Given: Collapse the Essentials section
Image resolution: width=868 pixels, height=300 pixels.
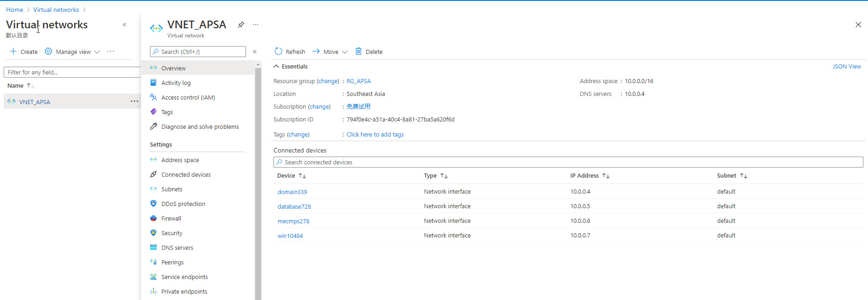Looking at the screenshot, I should coord(276,67).
